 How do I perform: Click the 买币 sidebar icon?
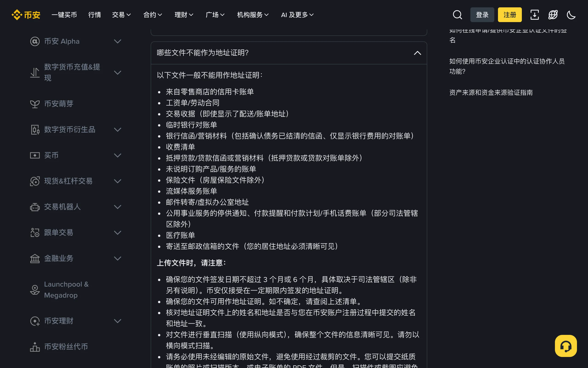coord(35,155)
